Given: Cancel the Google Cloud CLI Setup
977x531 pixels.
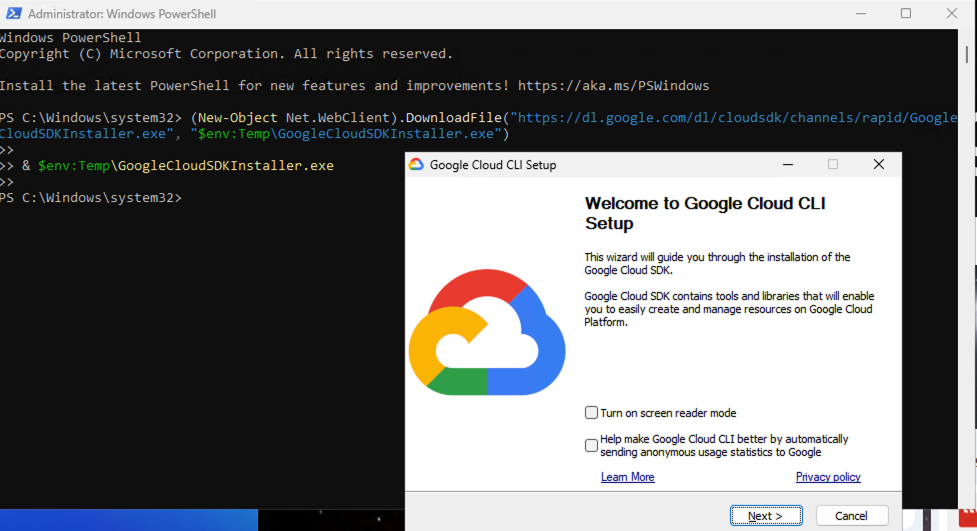Looking at the screenshot, I should click(x=851, y=515).
